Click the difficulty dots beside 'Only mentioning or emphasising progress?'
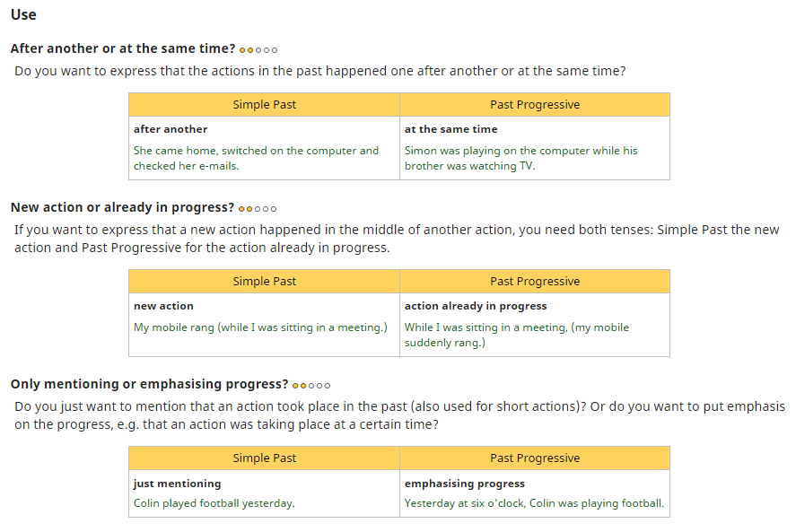Viewport: 796px width, 532px height. coord(311,386)
